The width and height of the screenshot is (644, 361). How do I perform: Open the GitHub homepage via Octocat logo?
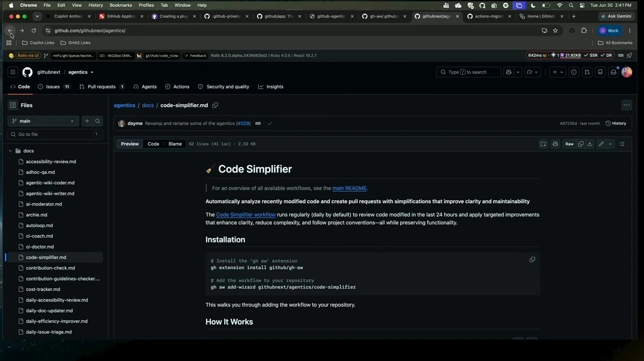tap(27, 72)
